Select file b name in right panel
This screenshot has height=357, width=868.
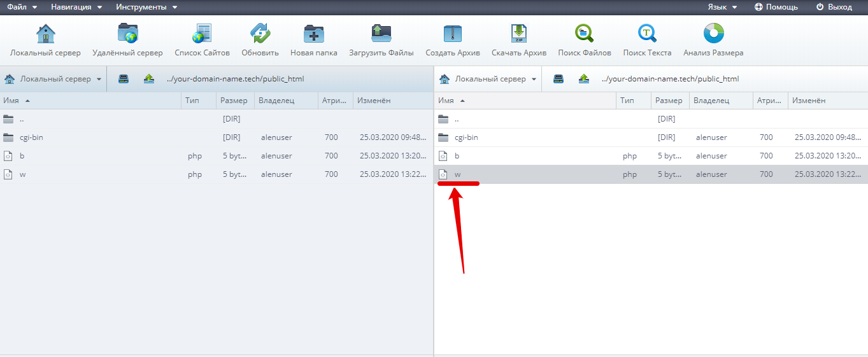click(x=457, y=156)
